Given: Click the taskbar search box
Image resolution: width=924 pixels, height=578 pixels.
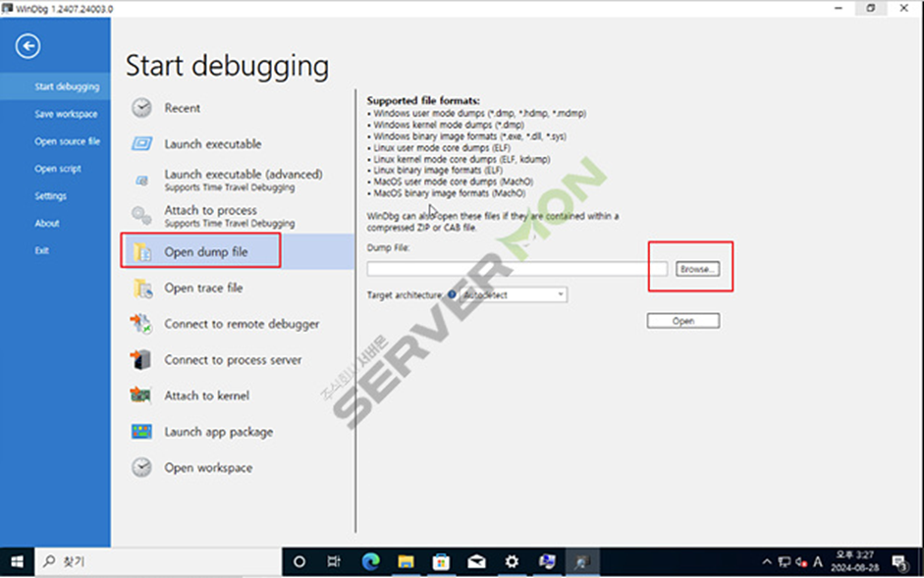Looking at the screenshot, I should 158,562.
